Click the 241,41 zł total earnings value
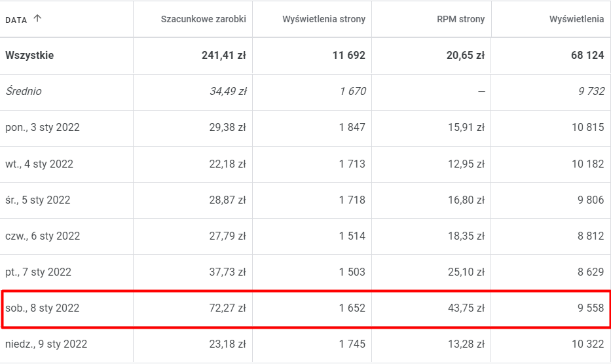Image resolution: width=611 pixels, height=364 pixels. tap(224, 56)
